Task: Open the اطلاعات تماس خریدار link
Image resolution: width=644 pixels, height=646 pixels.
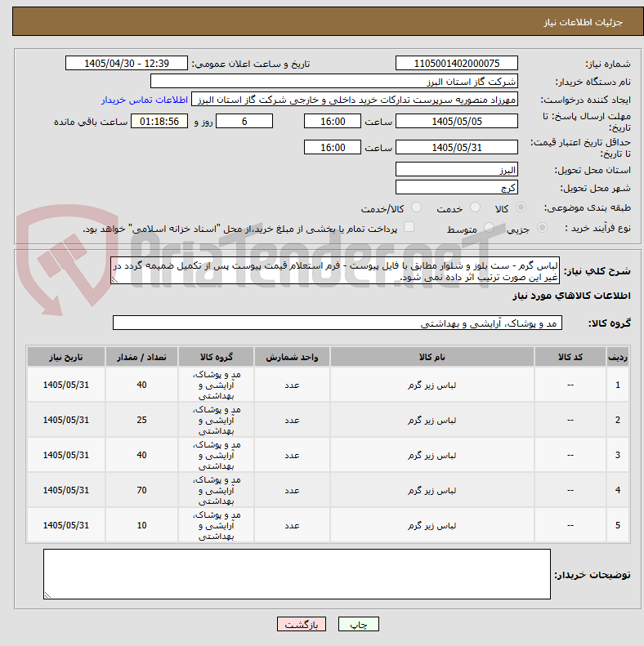Action: (145, 100)
